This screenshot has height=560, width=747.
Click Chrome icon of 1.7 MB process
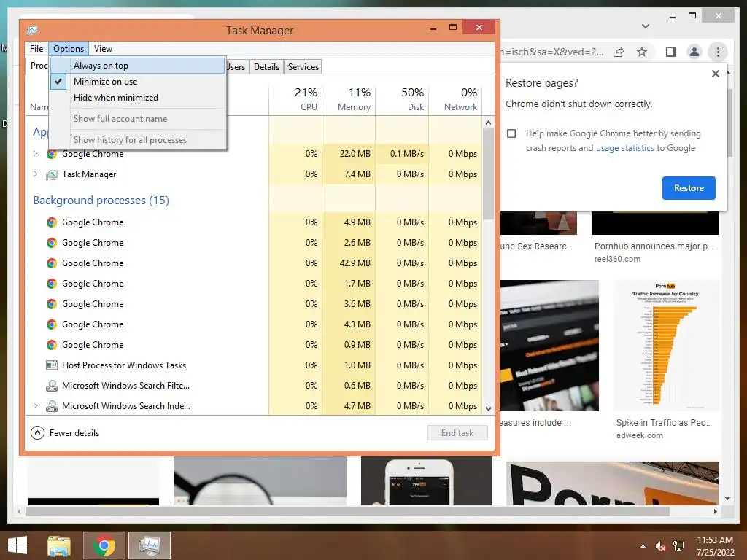click(x=52, y=284)
